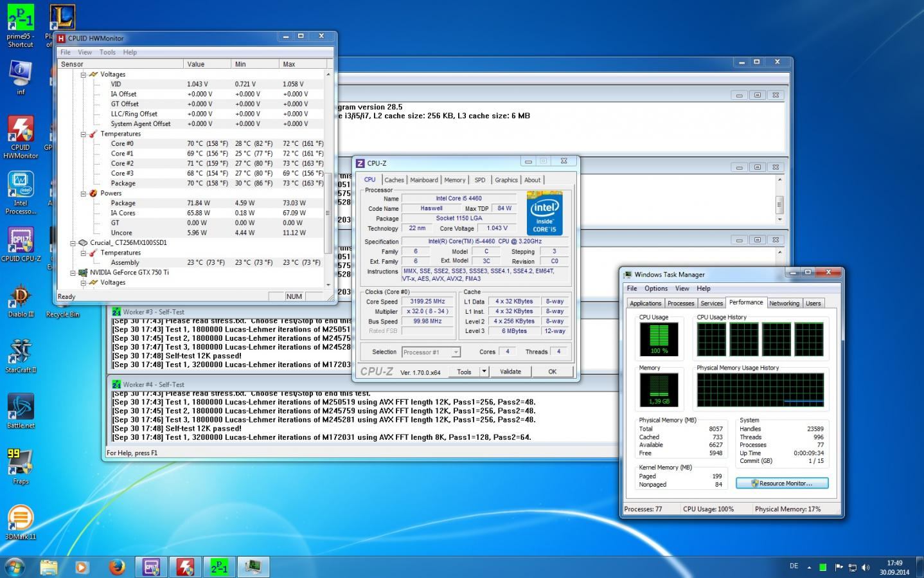This screenshot has height=578, width=924.
Task: Switch to SPD tab in CPU-Z
Action: pyautogui.click(x=480, y=180)
